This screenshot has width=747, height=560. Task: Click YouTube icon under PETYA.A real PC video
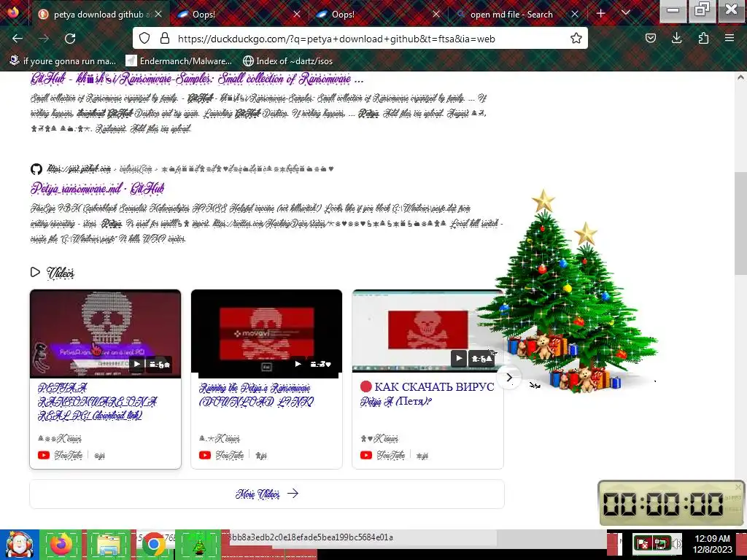click(x=43, y=455)
